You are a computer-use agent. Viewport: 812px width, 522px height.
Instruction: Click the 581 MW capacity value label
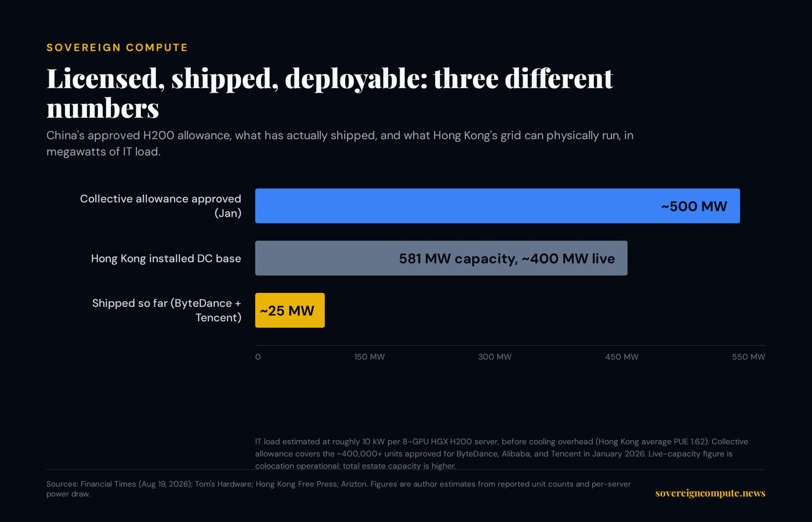507,259
